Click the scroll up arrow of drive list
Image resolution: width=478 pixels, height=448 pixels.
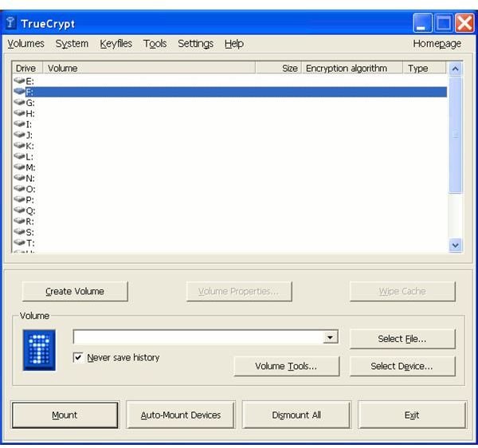click(x=456, y=69)
